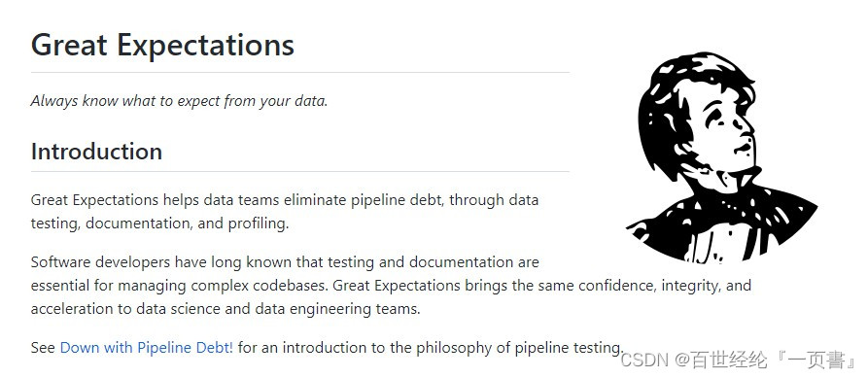Click the word 'See' before the link
The width and height of the screenshot is (868, 378).
point(43,348)
